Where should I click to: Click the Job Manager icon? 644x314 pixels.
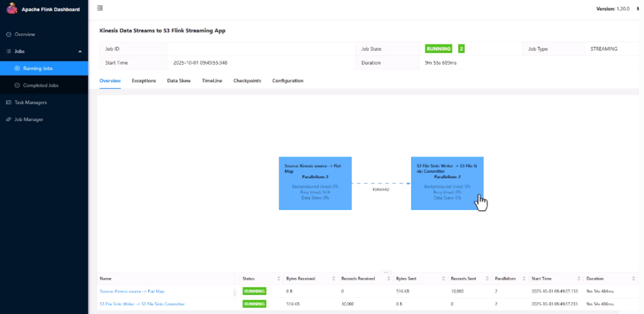(x=9, y=119)
